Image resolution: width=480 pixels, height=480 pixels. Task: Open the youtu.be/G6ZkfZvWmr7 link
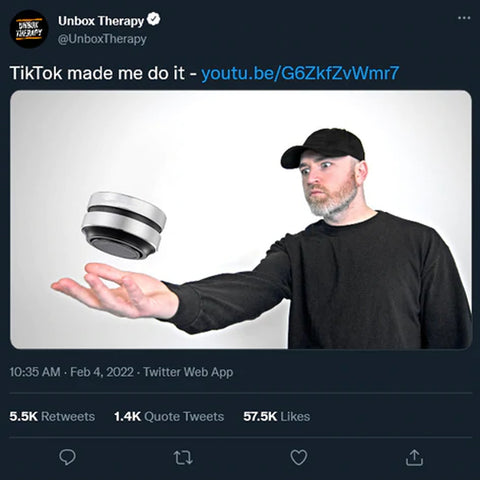(x=300, y=73)
